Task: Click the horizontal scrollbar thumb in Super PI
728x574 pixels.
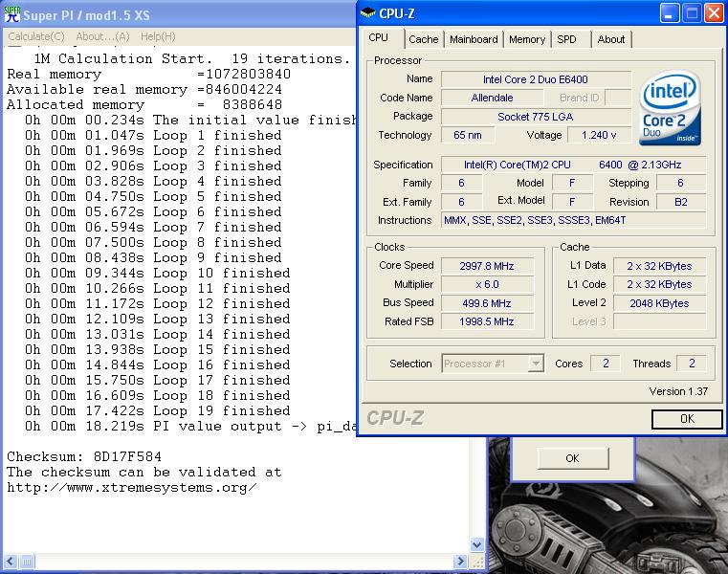Action: [x=27, y=562]
